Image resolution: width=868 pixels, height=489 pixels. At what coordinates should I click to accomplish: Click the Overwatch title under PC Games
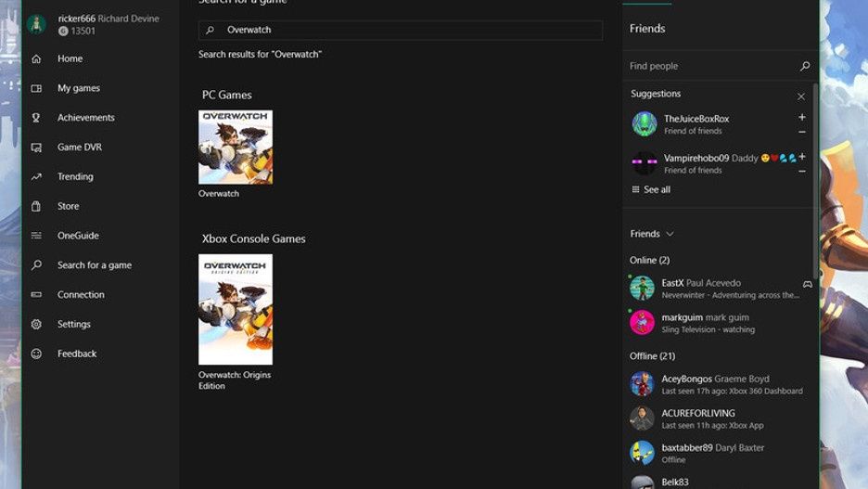pos(219,194)
